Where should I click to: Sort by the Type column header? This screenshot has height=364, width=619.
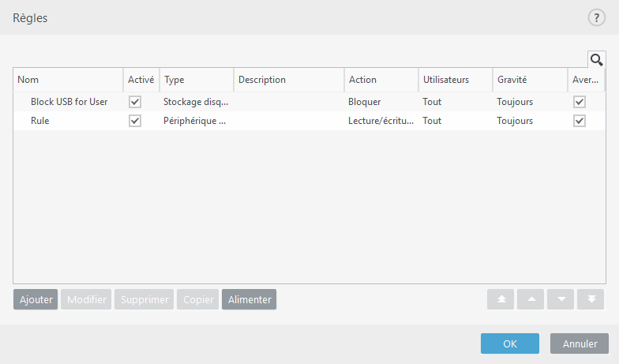point(197,80)
